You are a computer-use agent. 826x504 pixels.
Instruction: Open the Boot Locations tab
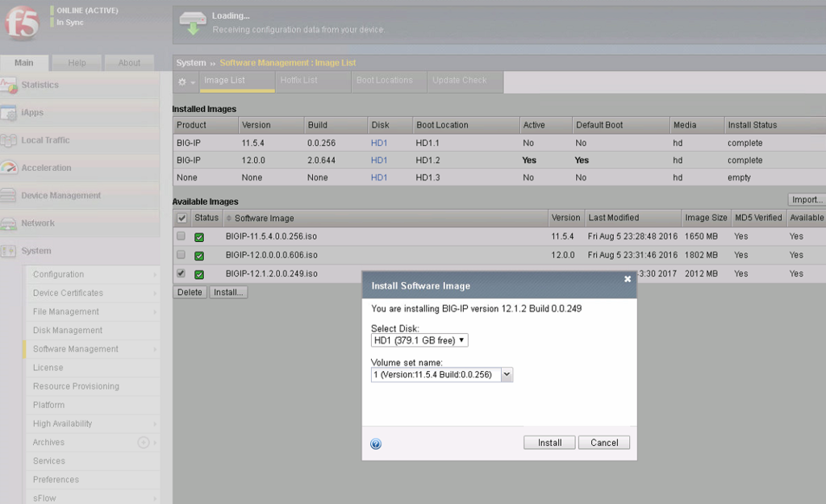tap(389, 81)
